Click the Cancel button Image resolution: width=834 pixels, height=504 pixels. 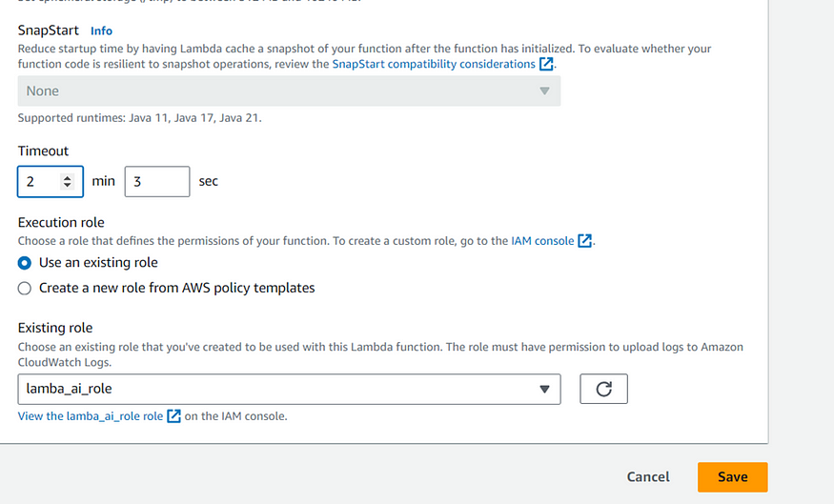point(648,477)
